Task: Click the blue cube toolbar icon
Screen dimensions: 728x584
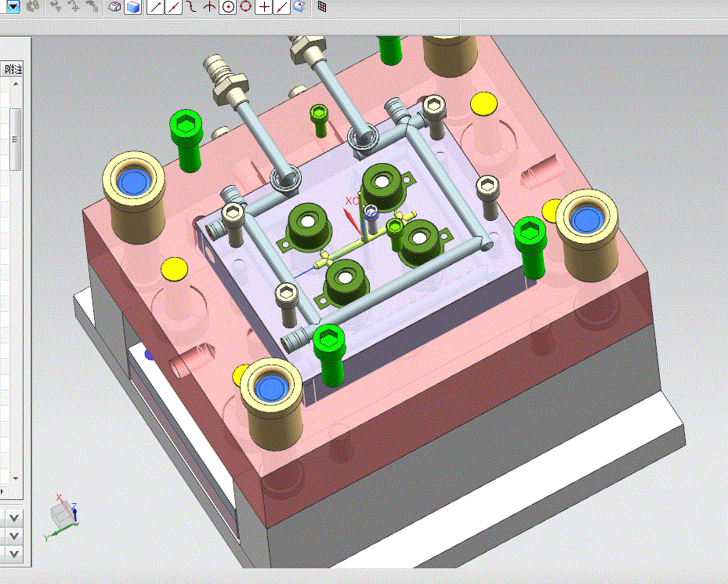Action: click(x=133, y=6)
